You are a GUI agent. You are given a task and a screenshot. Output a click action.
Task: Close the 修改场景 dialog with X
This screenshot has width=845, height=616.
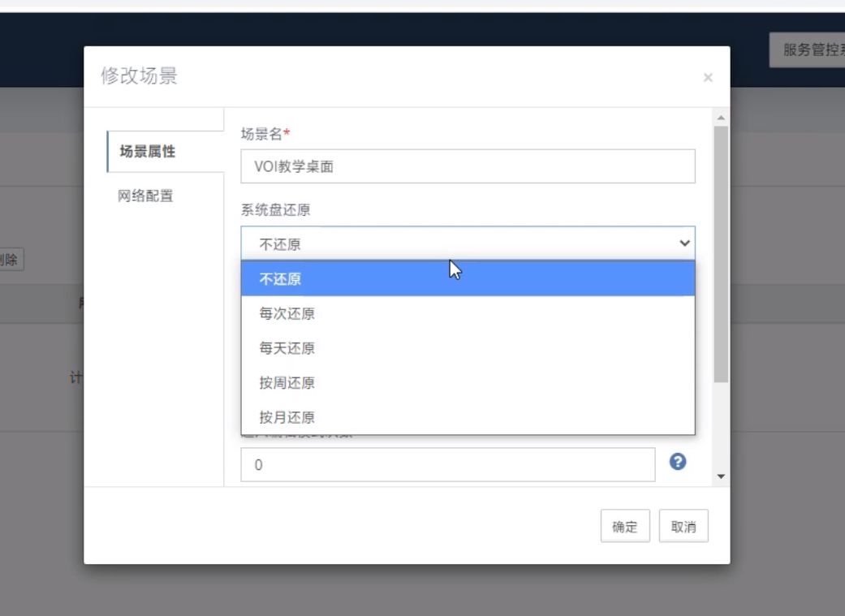pyautogui.click(x=708, y=78)
